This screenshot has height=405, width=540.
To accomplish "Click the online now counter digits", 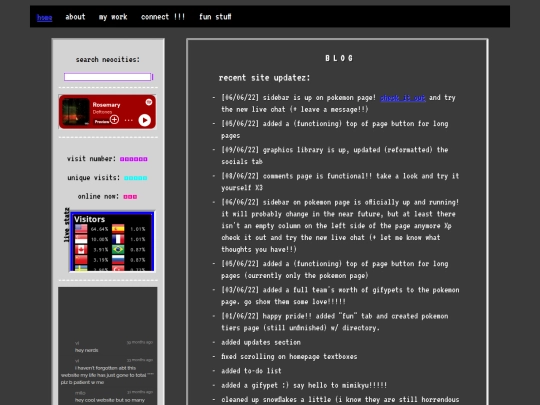I will (130, 197).
